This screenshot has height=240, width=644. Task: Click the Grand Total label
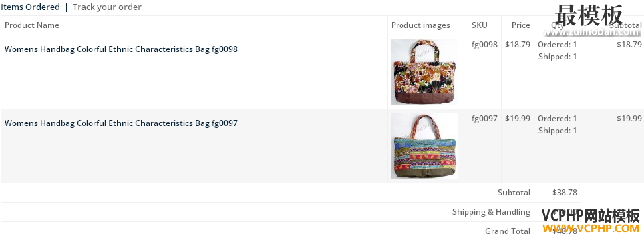(x=508, y=231)
